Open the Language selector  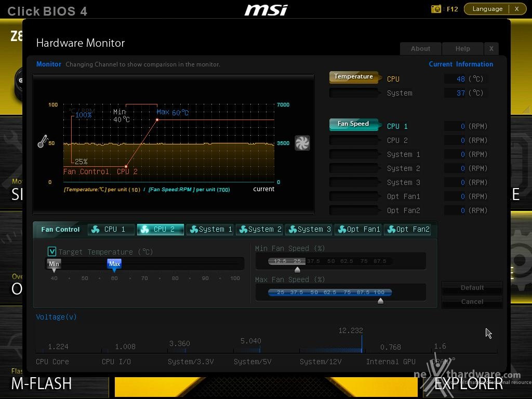(x=487, y=9)
